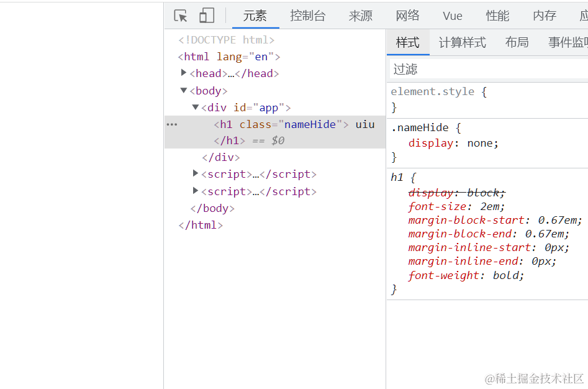Switch to the 网络 network tab
The image size is (588, 389).
(x=407, y=16)
